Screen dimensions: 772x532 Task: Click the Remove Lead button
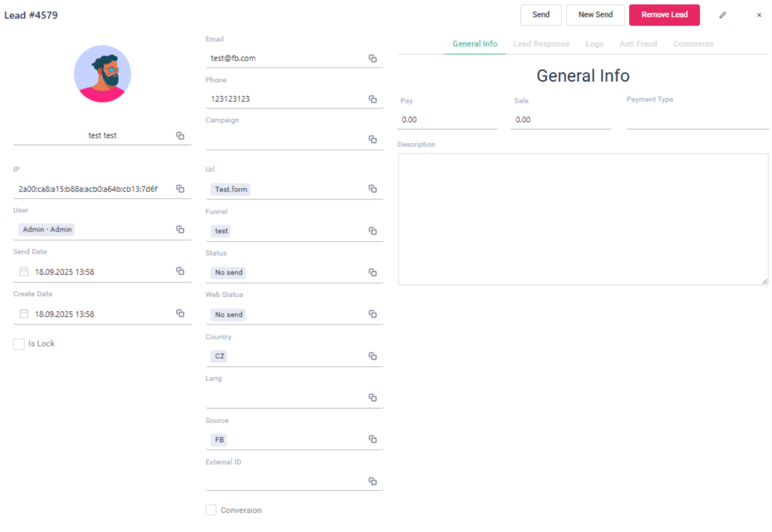664,15
